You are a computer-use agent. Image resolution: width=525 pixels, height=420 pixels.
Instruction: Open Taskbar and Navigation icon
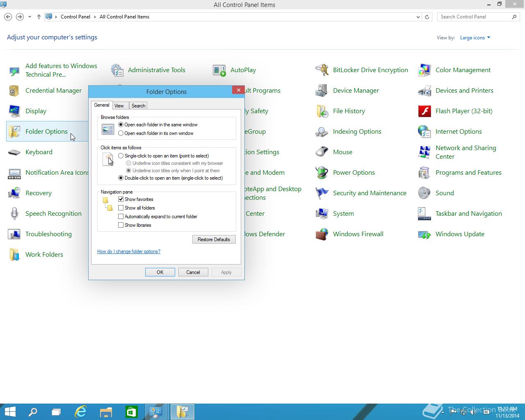(x=425, y=214)
